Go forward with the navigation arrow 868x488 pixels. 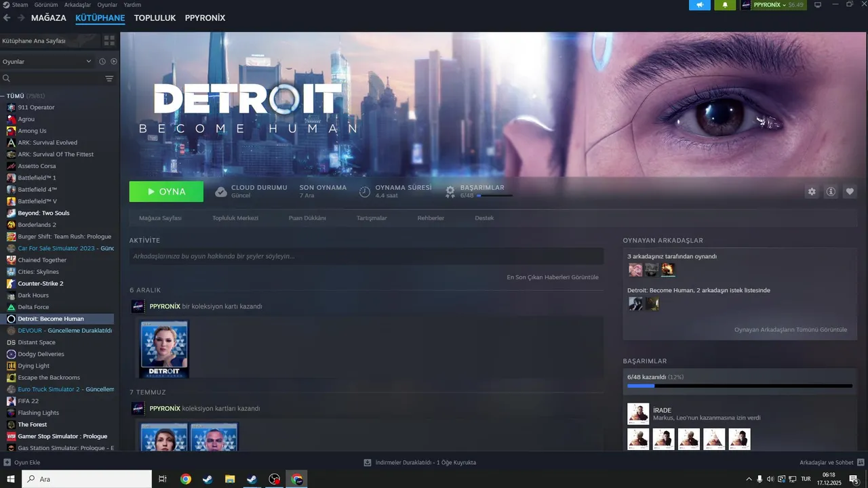20,18
